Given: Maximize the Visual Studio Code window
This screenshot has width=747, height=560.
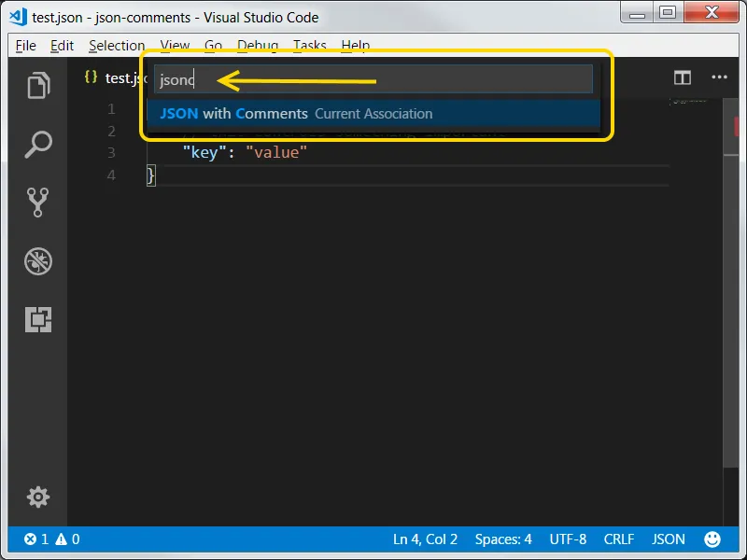Looking at the screenshot, I should (668, 12).
